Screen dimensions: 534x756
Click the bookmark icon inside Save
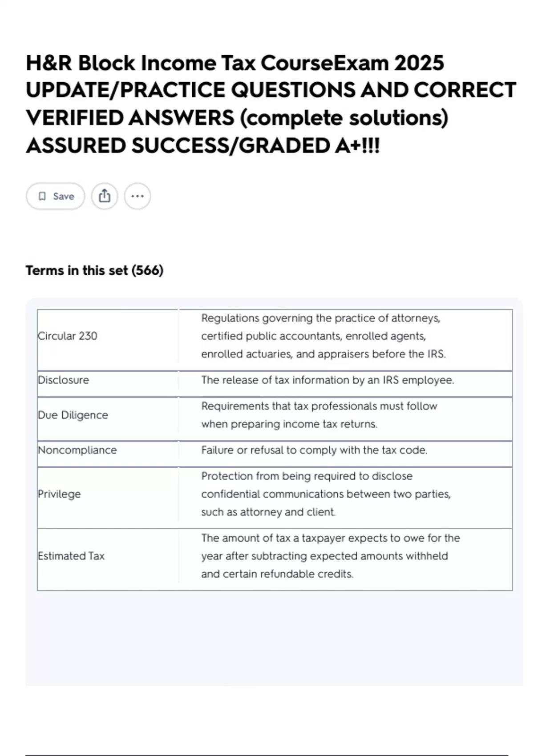click(x=42, y=196)
